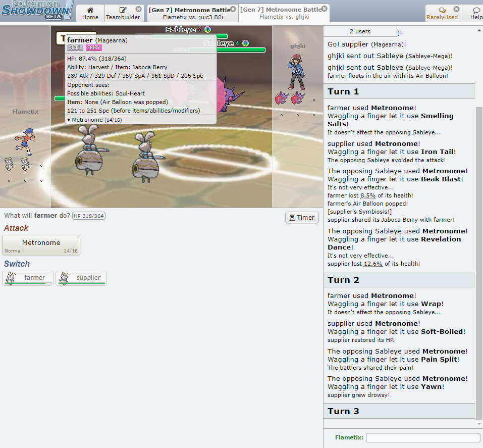Click the underlined '8.5%' health value
483x448 pixels.
pos(368,195)
